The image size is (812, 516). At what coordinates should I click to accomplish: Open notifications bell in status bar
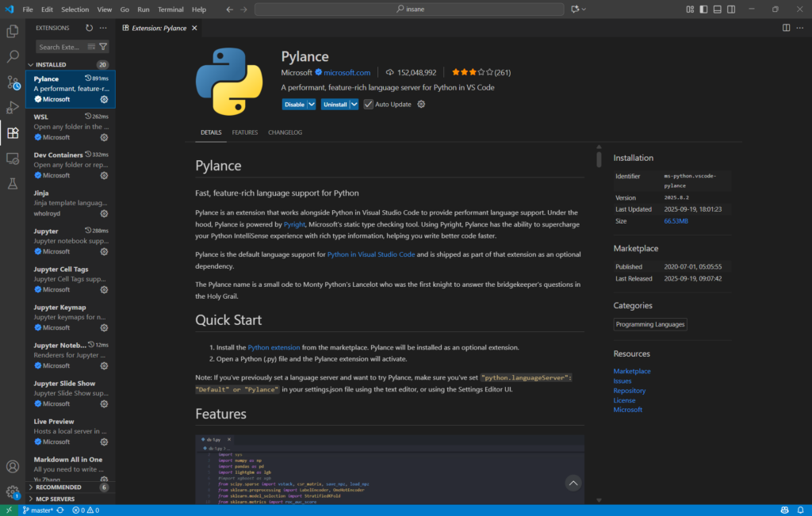[800, 510]
